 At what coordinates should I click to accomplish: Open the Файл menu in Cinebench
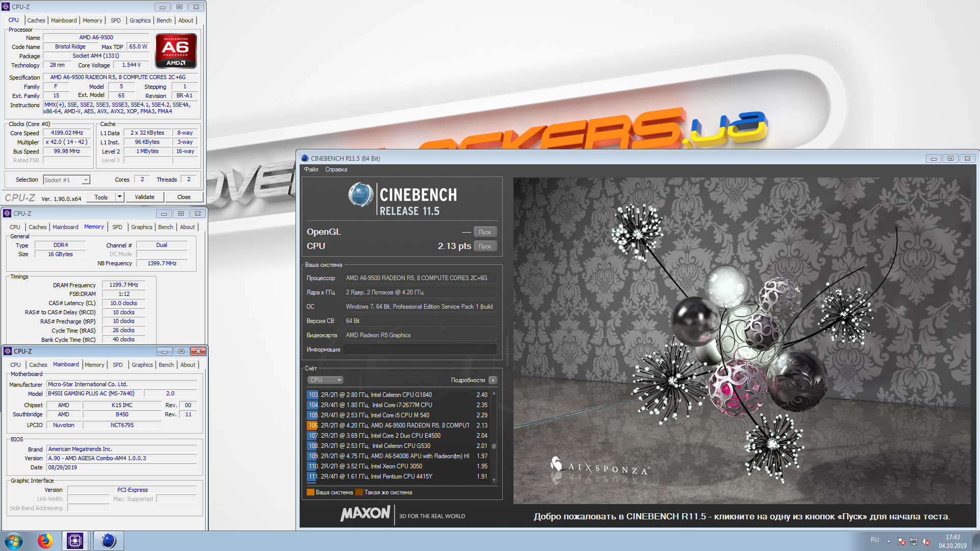click(x=311, y=169)
